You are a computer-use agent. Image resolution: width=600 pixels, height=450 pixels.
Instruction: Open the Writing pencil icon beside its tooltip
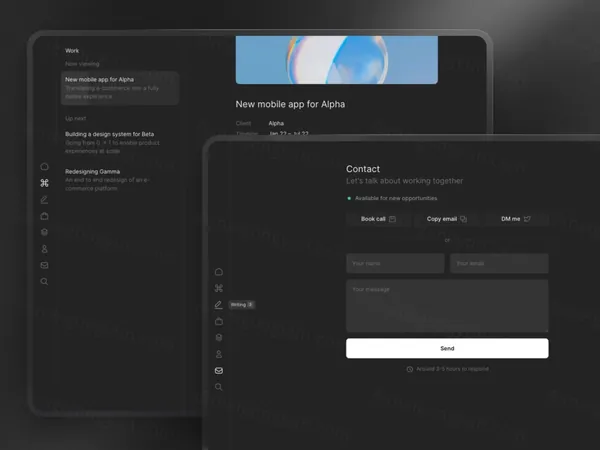click(x=219, y=304)
